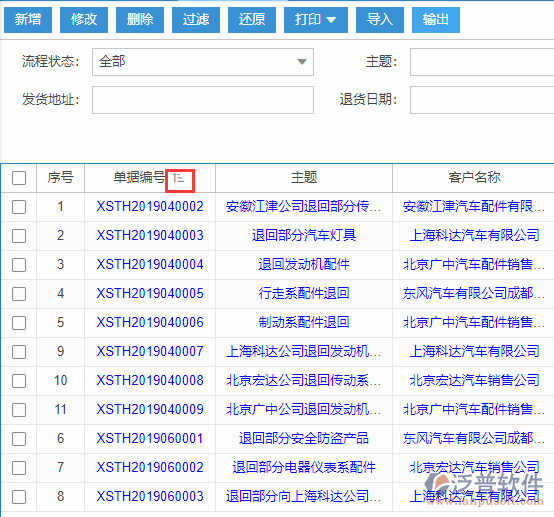The height and width of the screenshot is (517, 554).
Task: Check the row for XSTH2019040006
Action: [19, 323]
